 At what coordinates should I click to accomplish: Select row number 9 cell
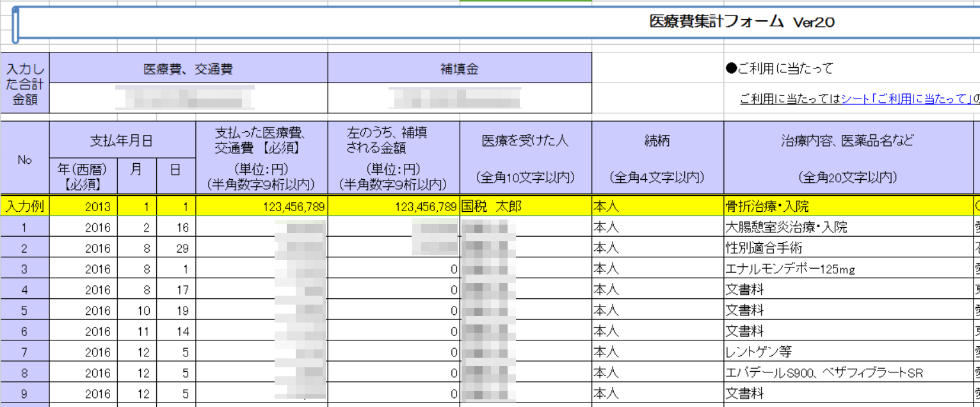25,393
